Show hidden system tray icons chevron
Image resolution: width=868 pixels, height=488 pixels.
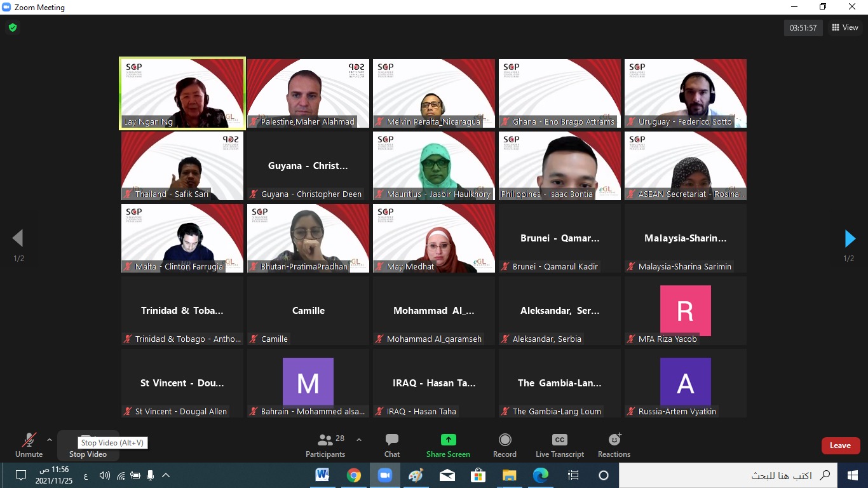coord(166,475)
